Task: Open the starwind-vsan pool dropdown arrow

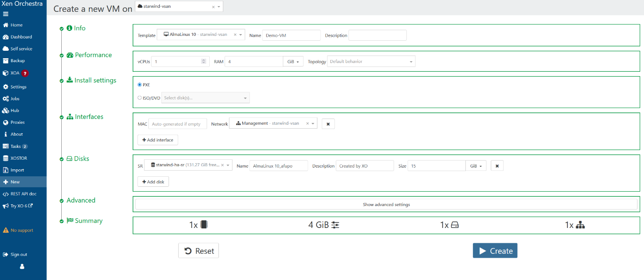Action: point(219,7)
